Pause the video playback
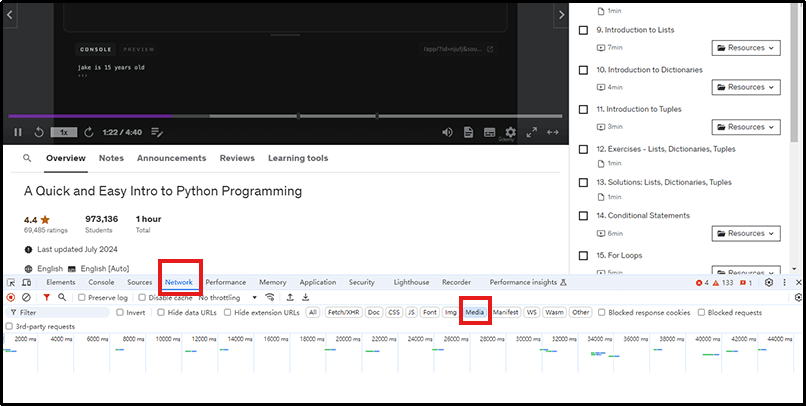This screenshot has height=406, width=806. (x=18, y=132)
